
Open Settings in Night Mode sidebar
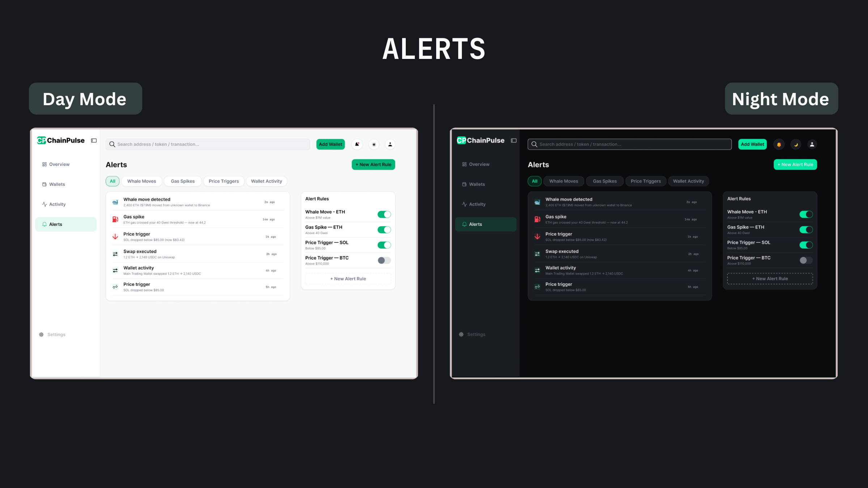(x=472, y=334)
